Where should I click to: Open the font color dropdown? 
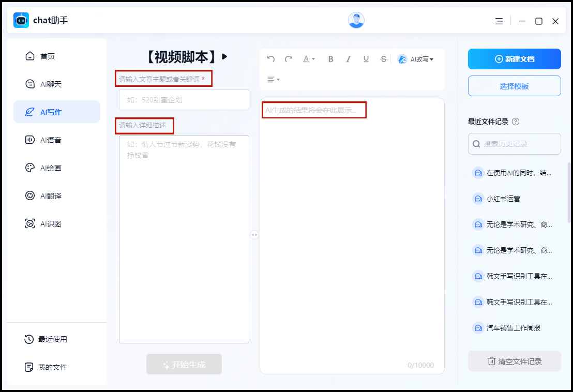309,59
